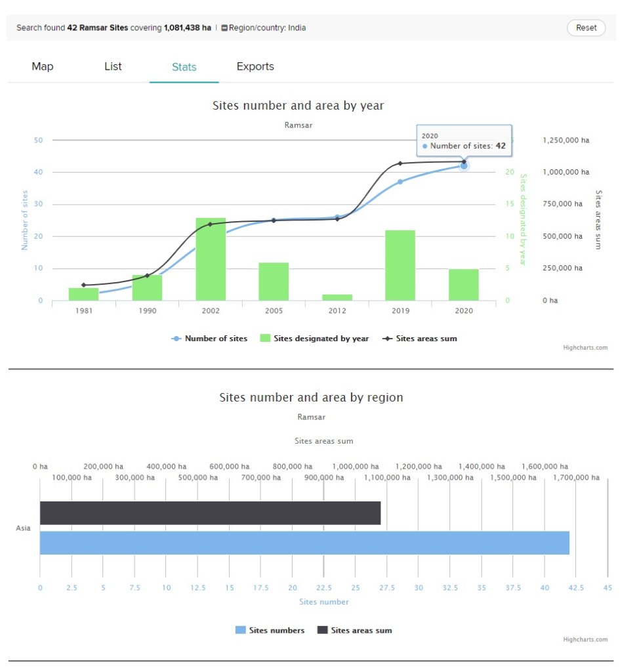
Task: Click the dark Asia areas sum bar
Action: click(210, 513)
